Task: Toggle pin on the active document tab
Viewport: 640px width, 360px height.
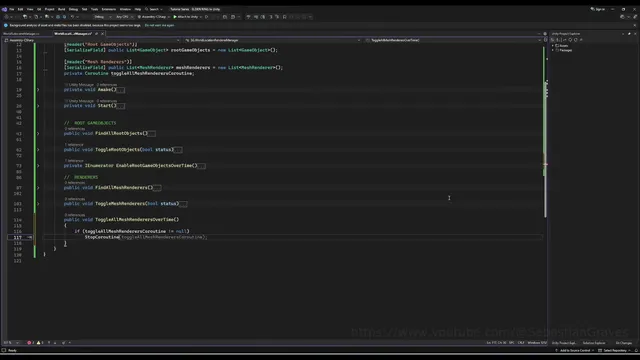Action: point(96,33)
